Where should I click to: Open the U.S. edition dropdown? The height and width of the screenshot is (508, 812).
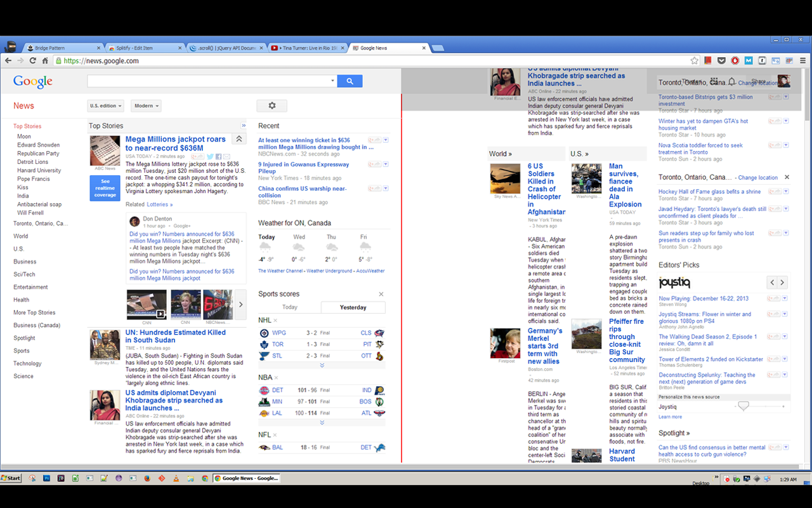click(105, 106)
